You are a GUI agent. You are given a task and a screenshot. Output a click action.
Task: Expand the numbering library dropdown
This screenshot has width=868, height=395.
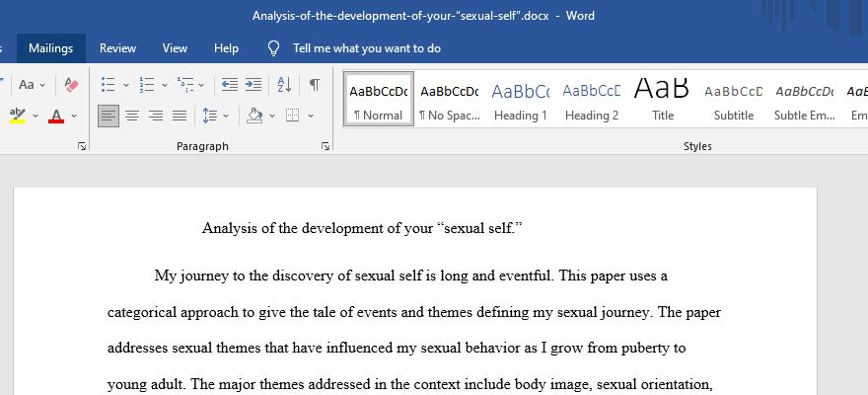click(x=165, y=85)
